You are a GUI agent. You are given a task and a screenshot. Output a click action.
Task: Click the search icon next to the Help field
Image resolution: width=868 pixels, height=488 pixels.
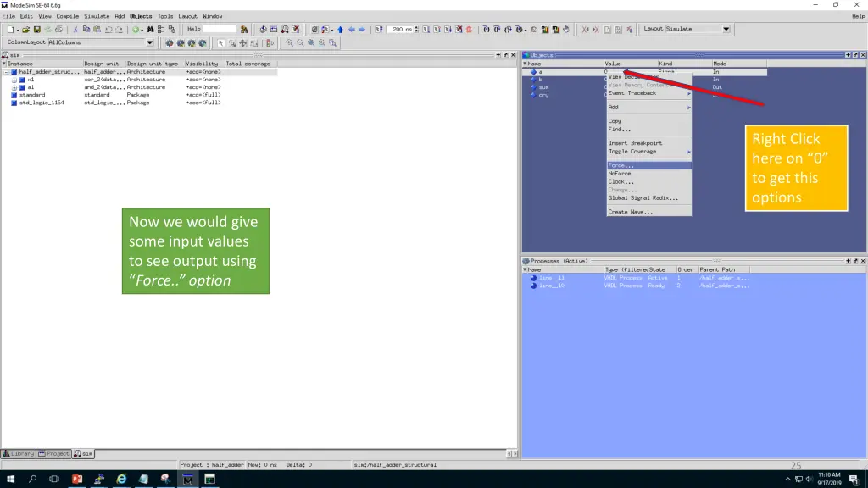[244, 30]
